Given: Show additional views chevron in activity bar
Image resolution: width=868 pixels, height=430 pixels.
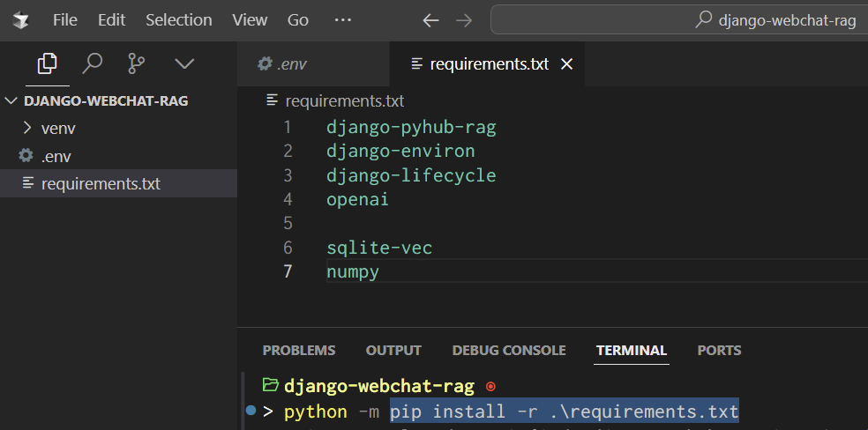Looking at the screenshot, I should pos(184,64).
